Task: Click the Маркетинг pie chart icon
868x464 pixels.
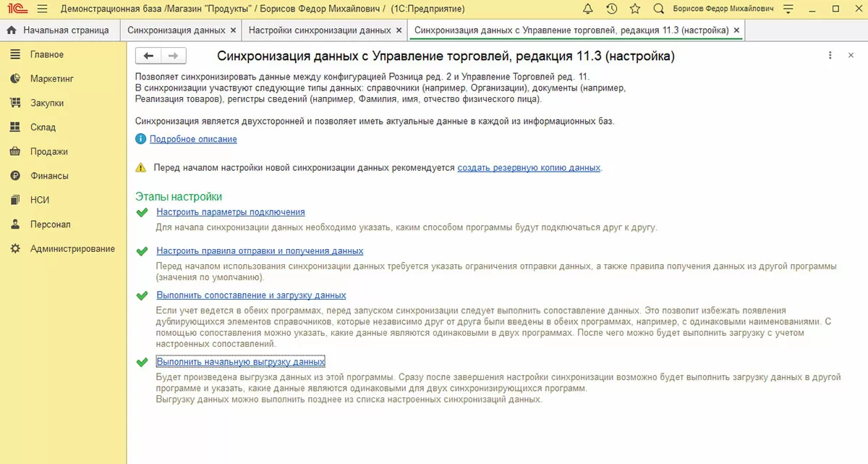Action: 14,79
